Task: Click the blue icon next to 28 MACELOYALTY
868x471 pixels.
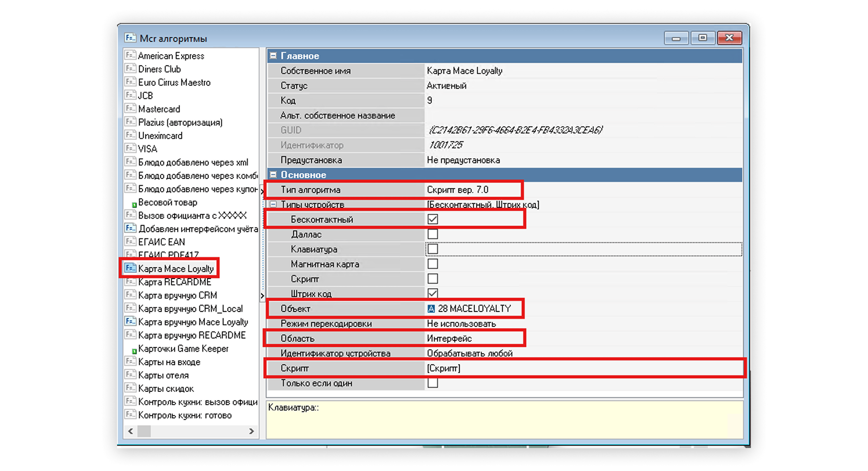Action: [431, 308]
